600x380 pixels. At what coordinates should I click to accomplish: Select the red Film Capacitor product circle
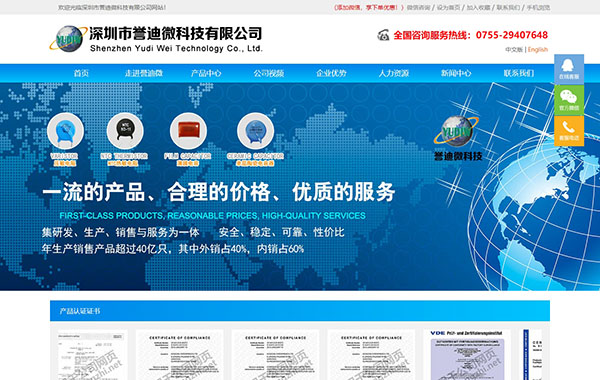[x=188, y=131]
